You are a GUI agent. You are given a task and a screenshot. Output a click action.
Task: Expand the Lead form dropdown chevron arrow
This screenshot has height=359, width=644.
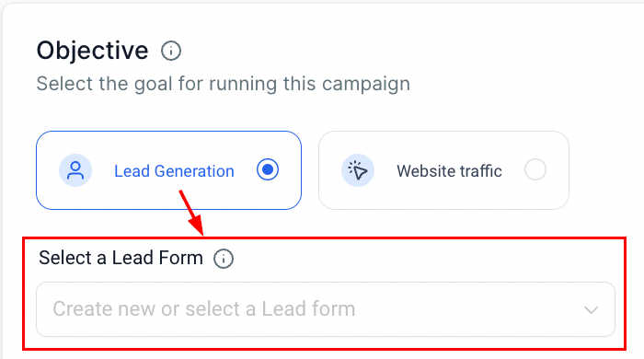tap(592, 309)
